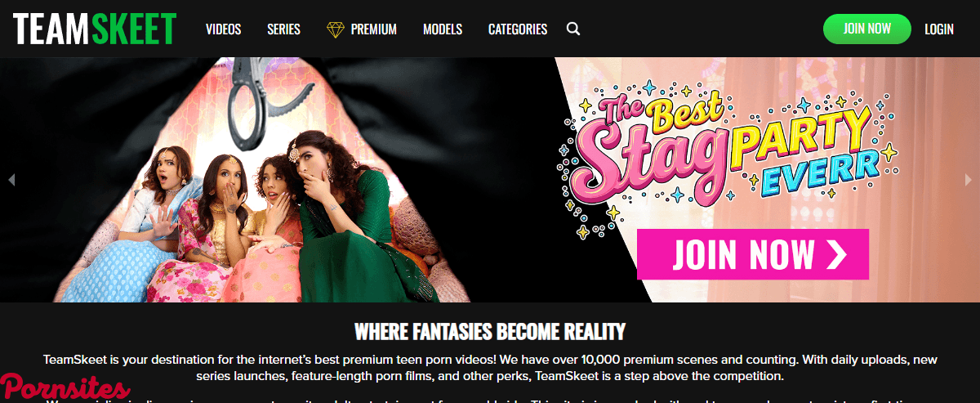The width and height of the screenshot is (980, 403).
Task: Click the TeamSkeet description paragraph
Action: coord(490,368)
